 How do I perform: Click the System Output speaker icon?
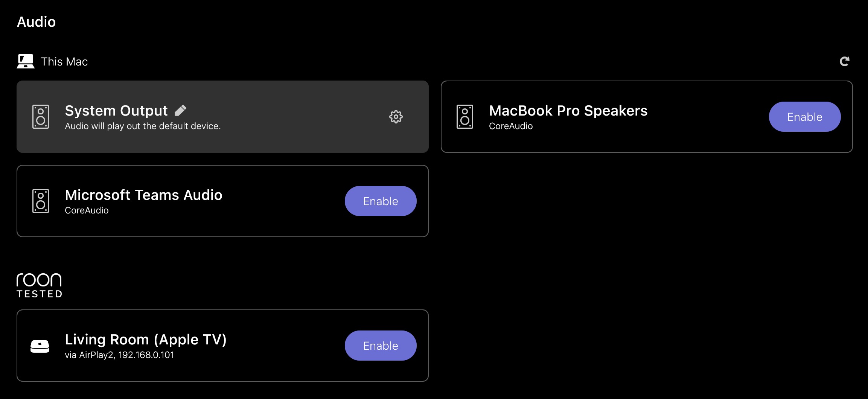pyautogui.click(x=41, y=117)
